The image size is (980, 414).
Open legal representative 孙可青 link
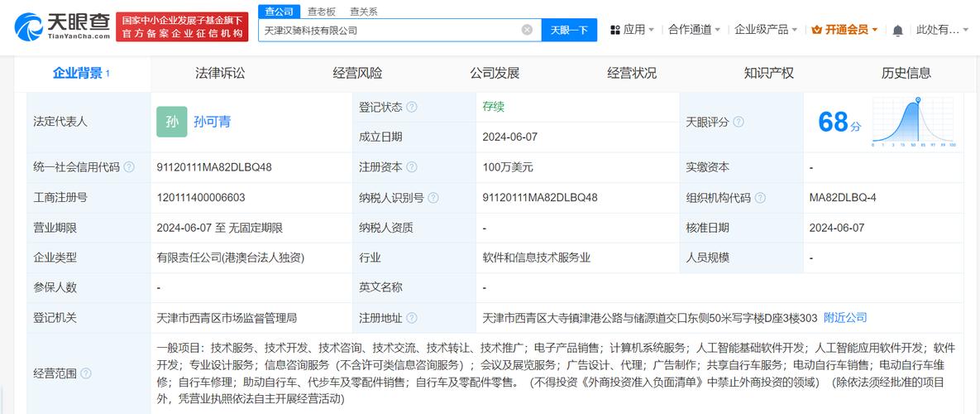[212, 122]
